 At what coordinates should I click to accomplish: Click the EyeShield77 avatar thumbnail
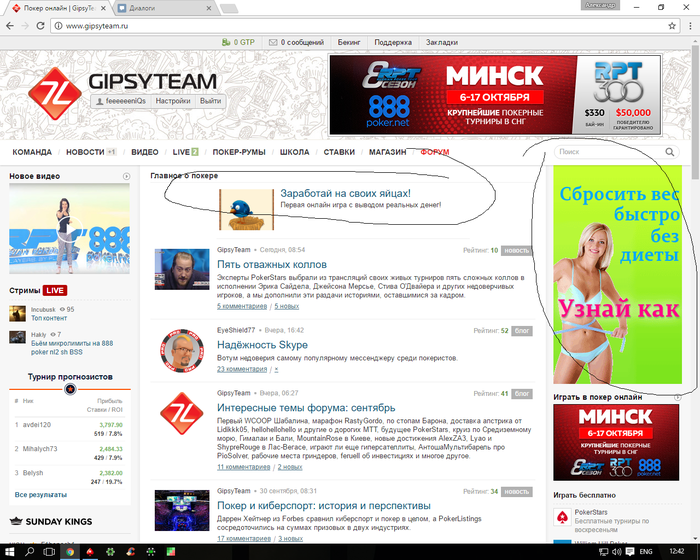tap(182, 351)
